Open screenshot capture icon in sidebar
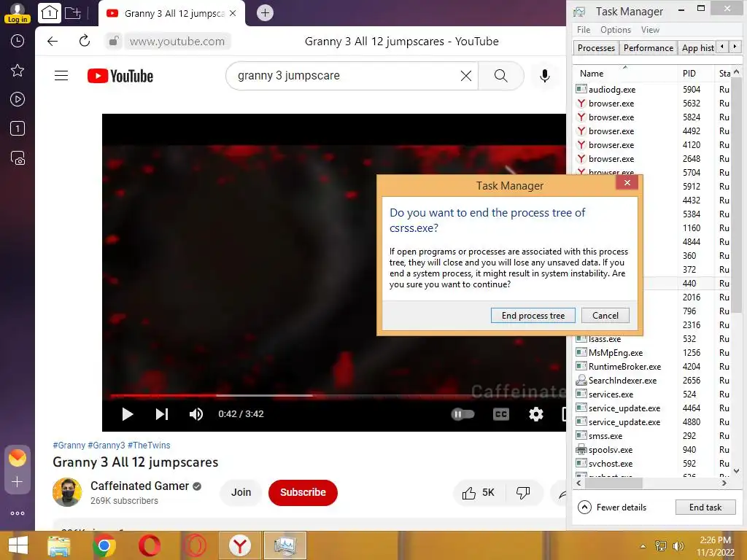The width and height of the screenshot is (747, 560). pos(18,157)
